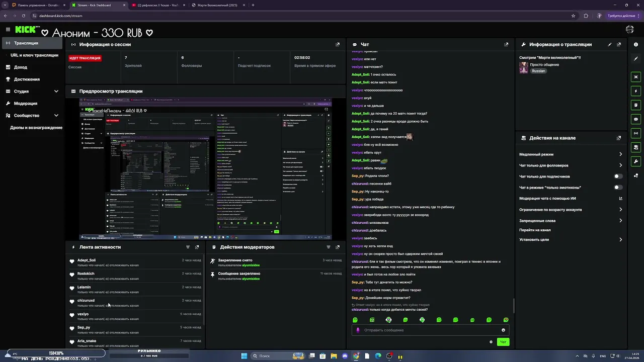Click the stream preview thumbnail
644x362 pixels.
(x=205, y=169)
